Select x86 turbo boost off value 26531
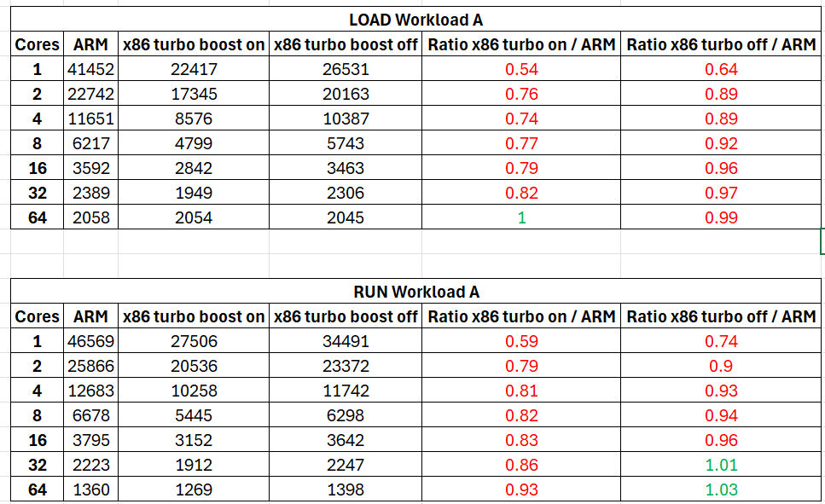825x504 pixels. 346,69
